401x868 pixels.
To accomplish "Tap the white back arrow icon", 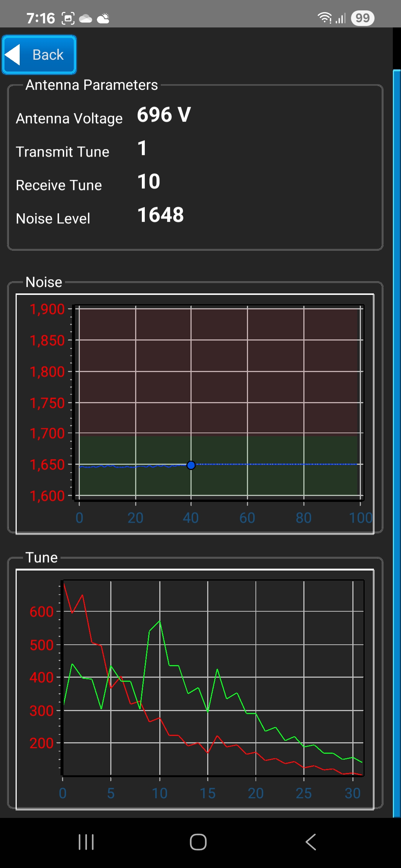I will 12,55.
